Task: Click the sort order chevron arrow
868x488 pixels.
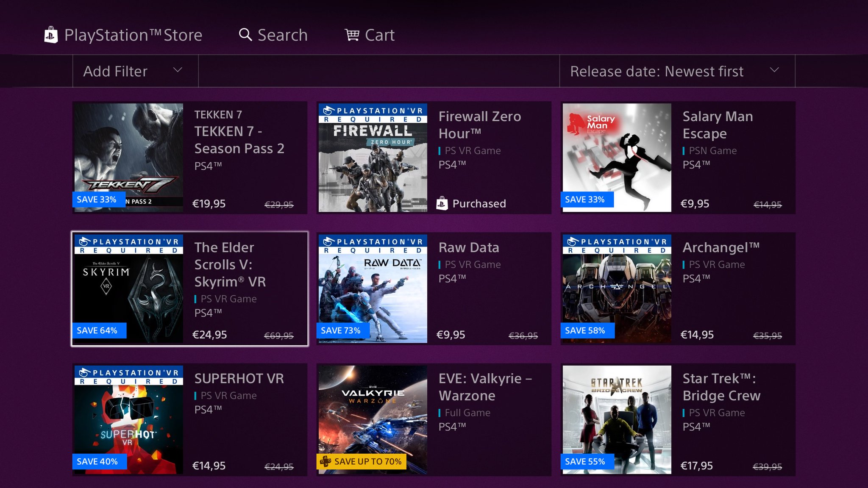Action: click(774, 70)
